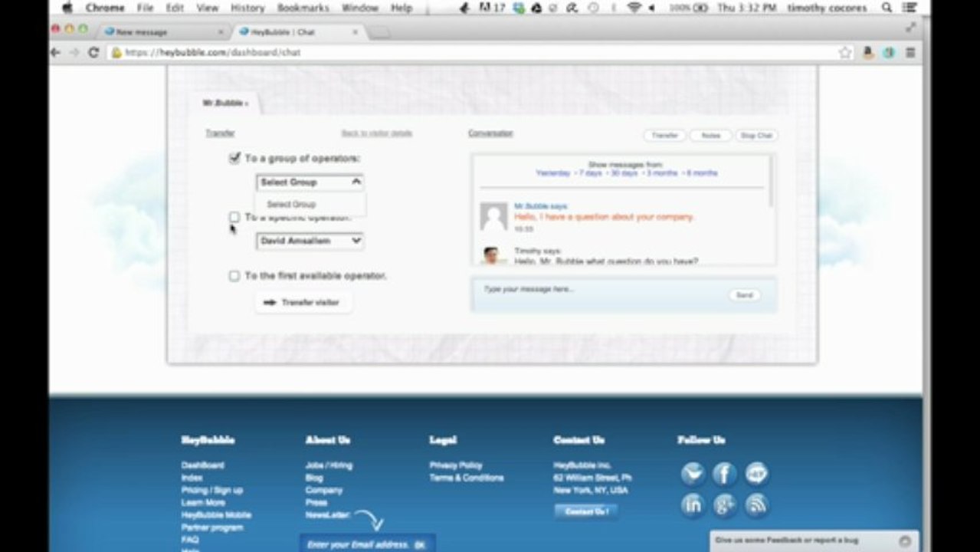Open the Dashboard footer link

tap(202, 465)
